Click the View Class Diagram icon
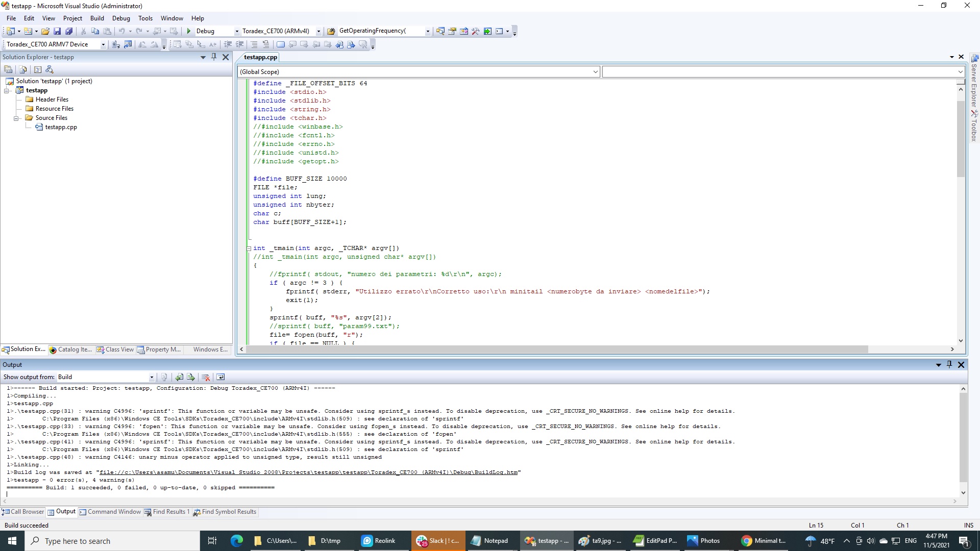This screenshot has width=980, height=551. point(50,69)
